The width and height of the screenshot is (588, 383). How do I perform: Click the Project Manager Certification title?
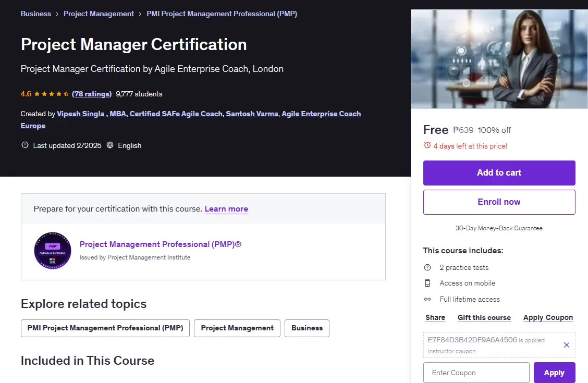pos(133,45)
